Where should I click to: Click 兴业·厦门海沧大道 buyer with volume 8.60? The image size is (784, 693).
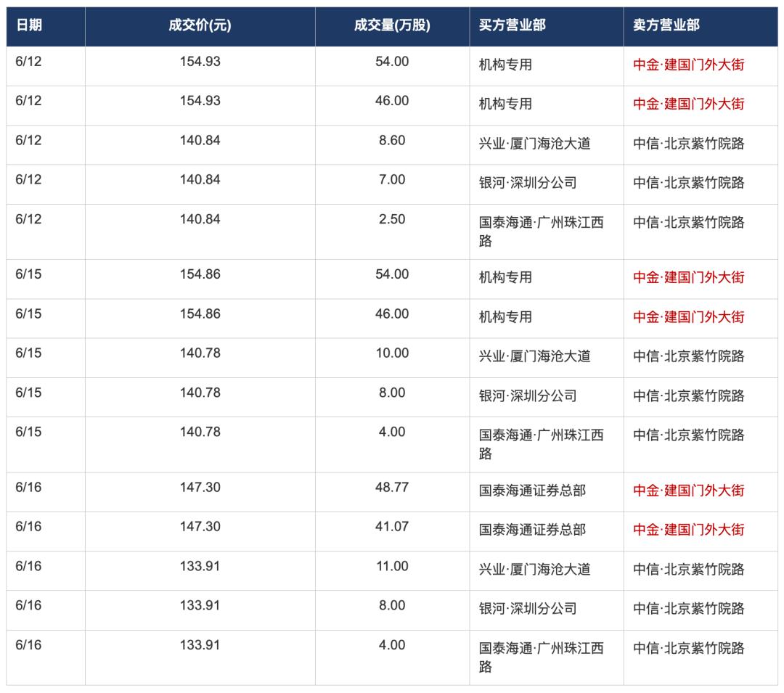pyautogui.click(x=534, y=144)
